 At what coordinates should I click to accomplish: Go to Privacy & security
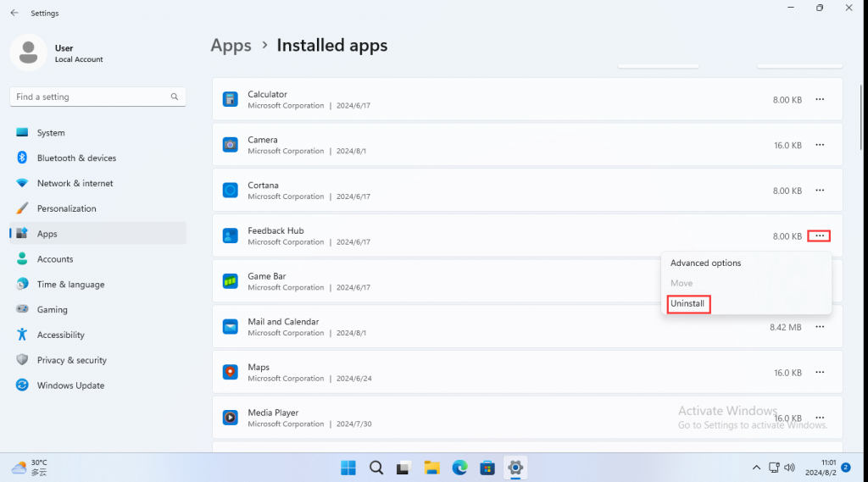coord(98,360)
